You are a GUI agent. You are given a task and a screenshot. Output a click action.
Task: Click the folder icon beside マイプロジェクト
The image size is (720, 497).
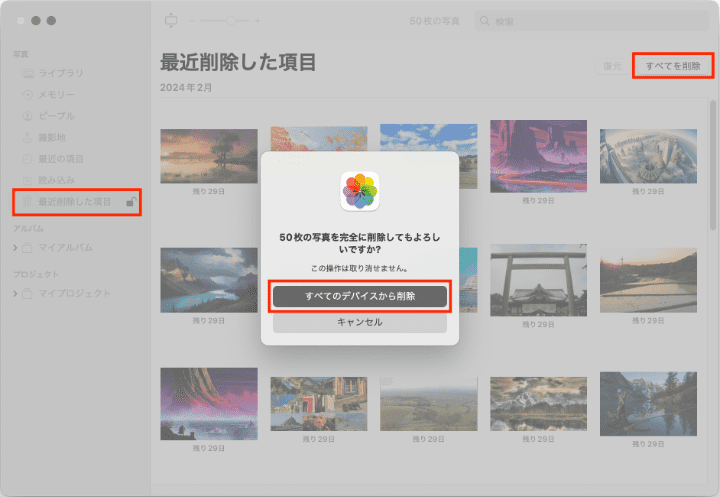coord(28,293)
